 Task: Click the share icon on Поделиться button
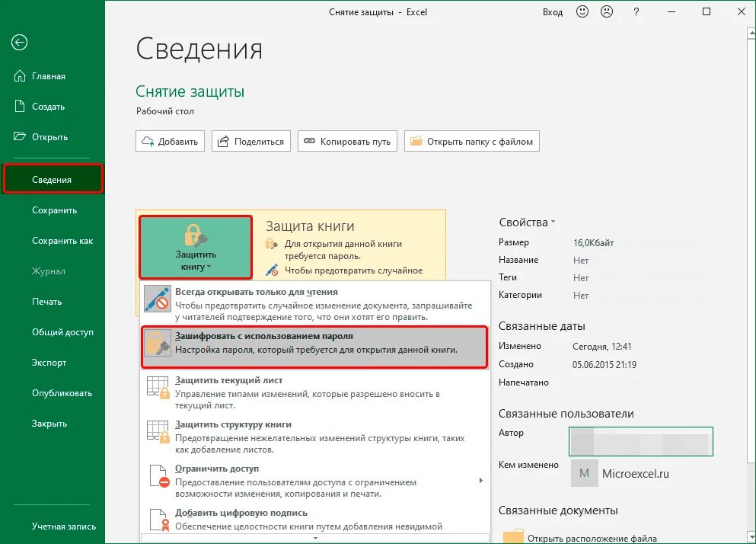pos(223,141)
